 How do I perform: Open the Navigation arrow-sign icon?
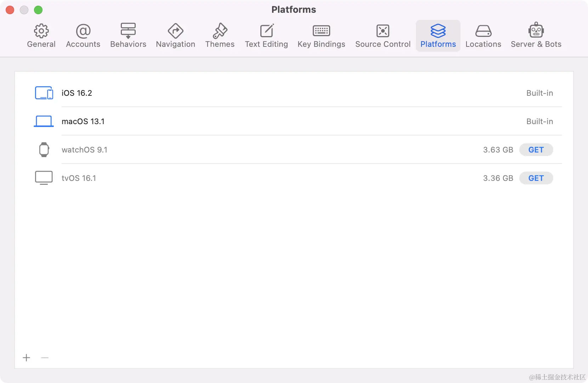(176, 31)
